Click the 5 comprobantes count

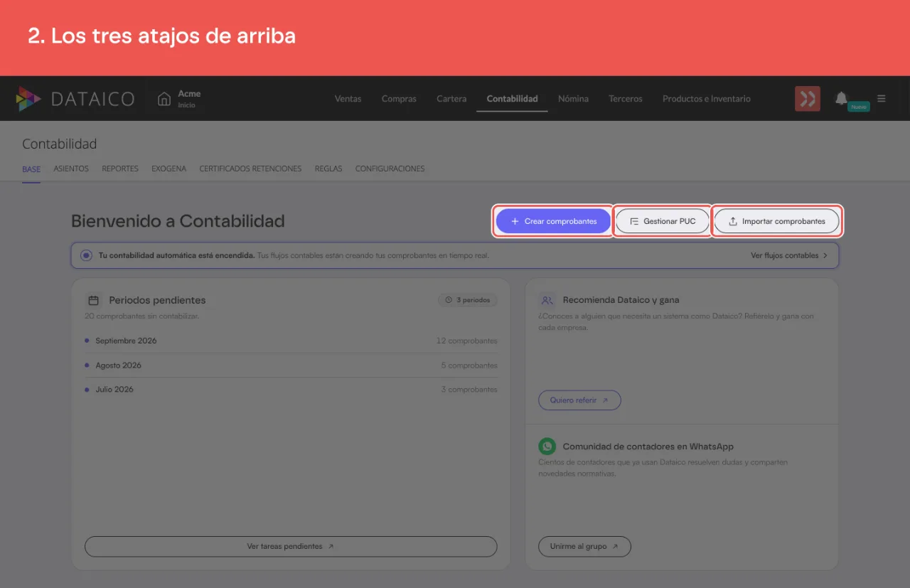[469, 365]
